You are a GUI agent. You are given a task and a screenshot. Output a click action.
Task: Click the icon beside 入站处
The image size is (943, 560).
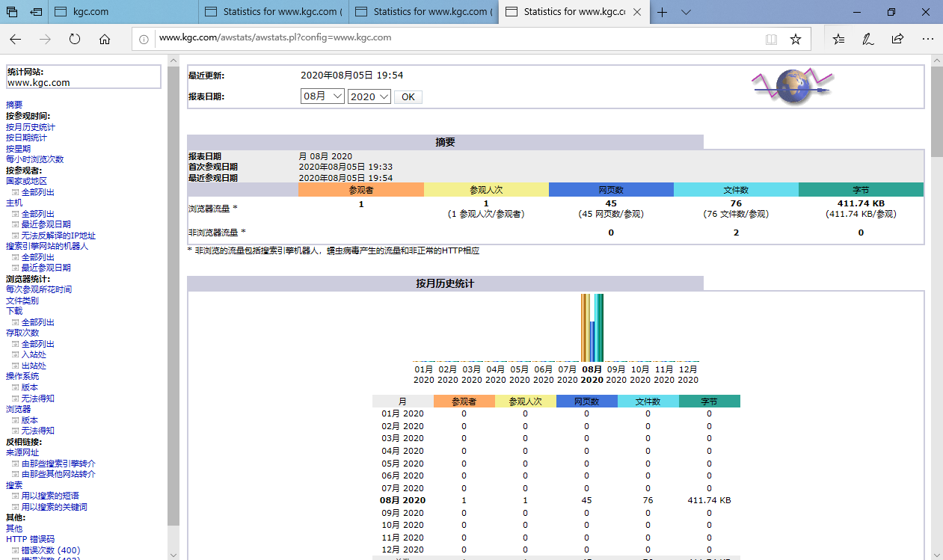15,355
